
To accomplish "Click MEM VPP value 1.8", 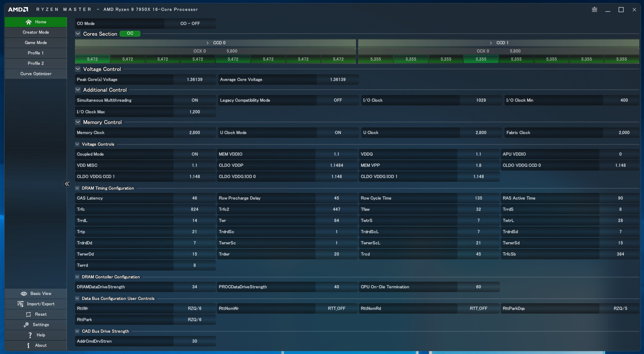I will tap(478, 165).
